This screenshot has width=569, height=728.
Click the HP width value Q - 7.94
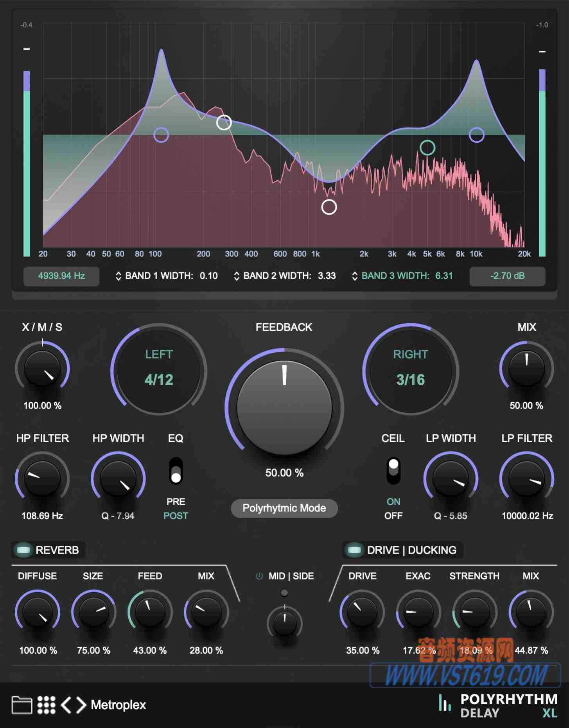118,516
